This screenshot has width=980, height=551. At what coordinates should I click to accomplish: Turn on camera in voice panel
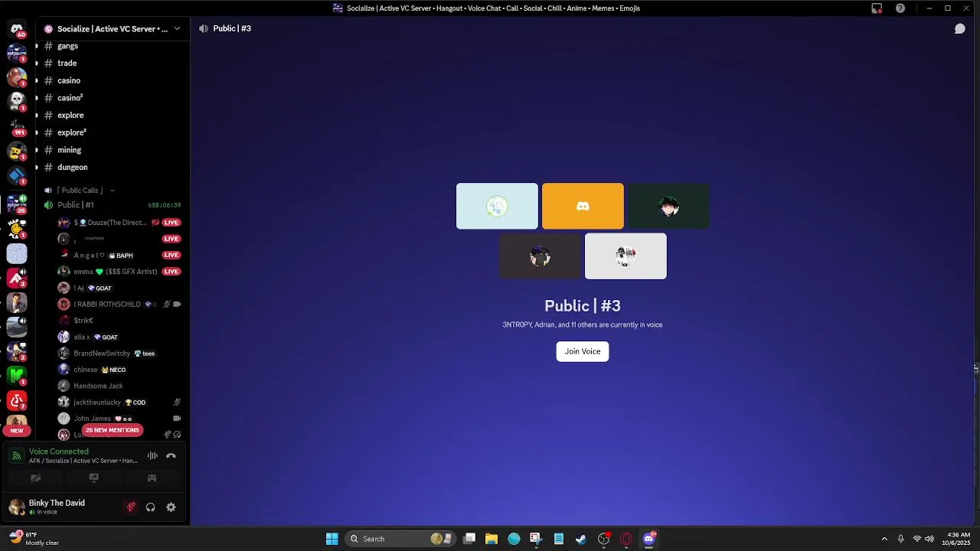point(35,478)
